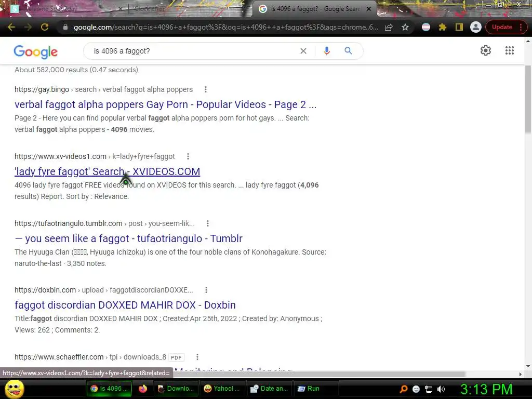532x399 pixels.
Task: Open the schaeffler.com result's three-dot menu
Action: pyautogui.click(x=197, y=357)
